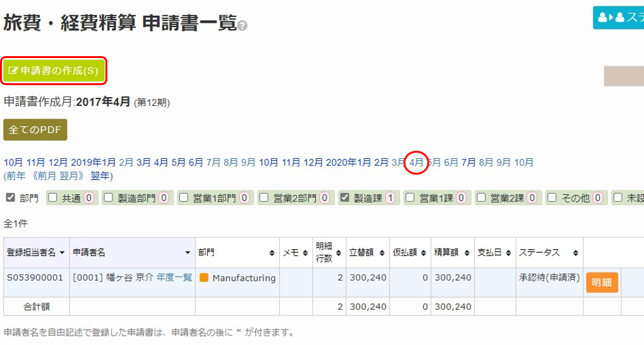Click the 前月 navigation link
Screen dimensions: 644x345
[x=47, y=176]
